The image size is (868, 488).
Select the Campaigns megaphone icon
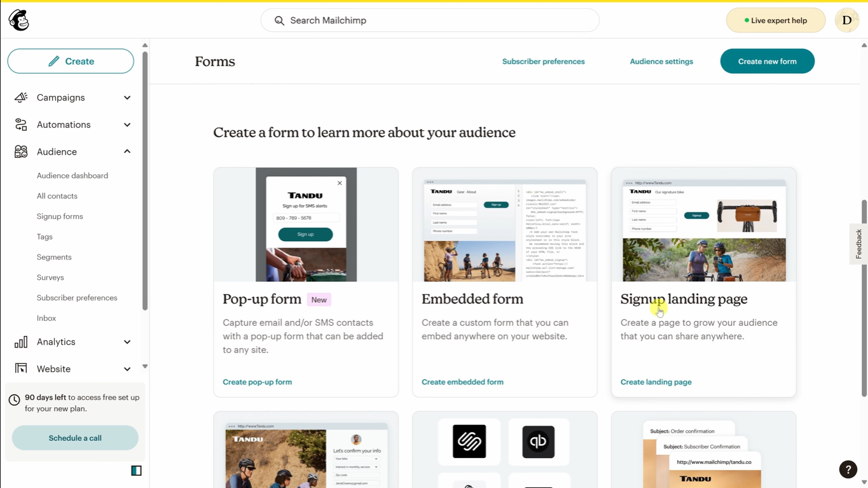[x=20, y=97]
